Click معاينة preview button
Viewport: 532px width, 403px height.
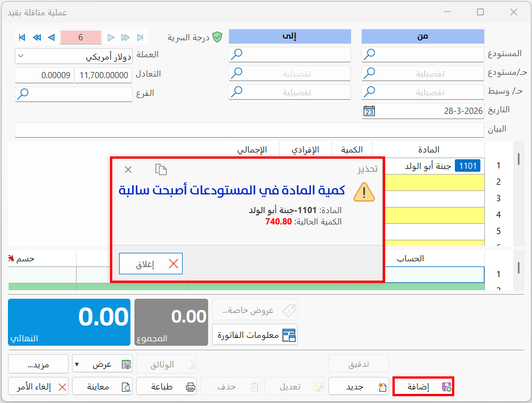[102, 387]
